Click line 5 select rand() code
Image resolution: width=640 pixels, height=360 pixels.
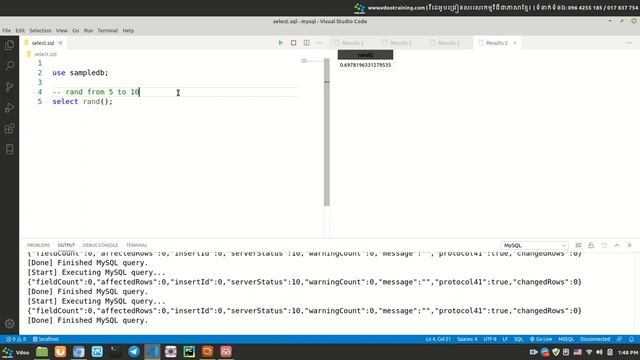(x=82, y=102)
